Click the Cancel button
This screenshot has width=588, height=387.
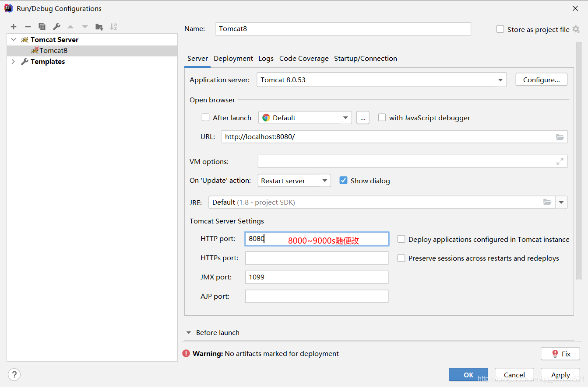pyautogui.click(x=514, y=375)
